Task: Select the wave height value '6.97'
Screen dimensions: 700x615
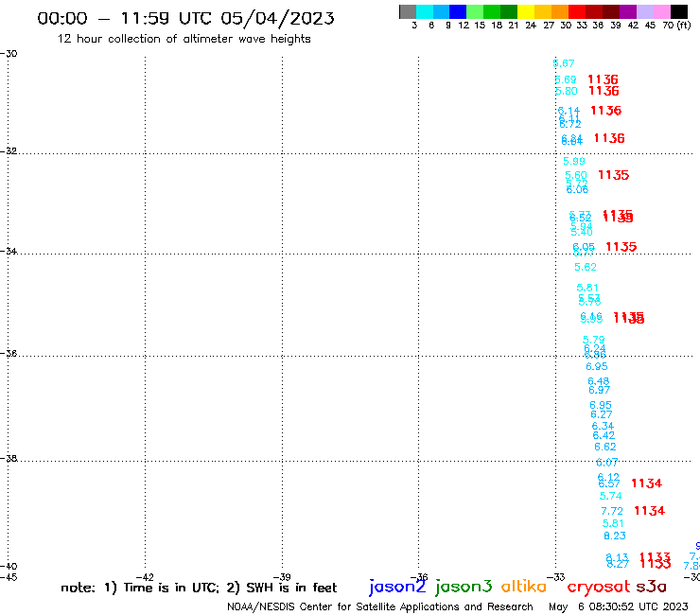Action: (x=600, y=391)
